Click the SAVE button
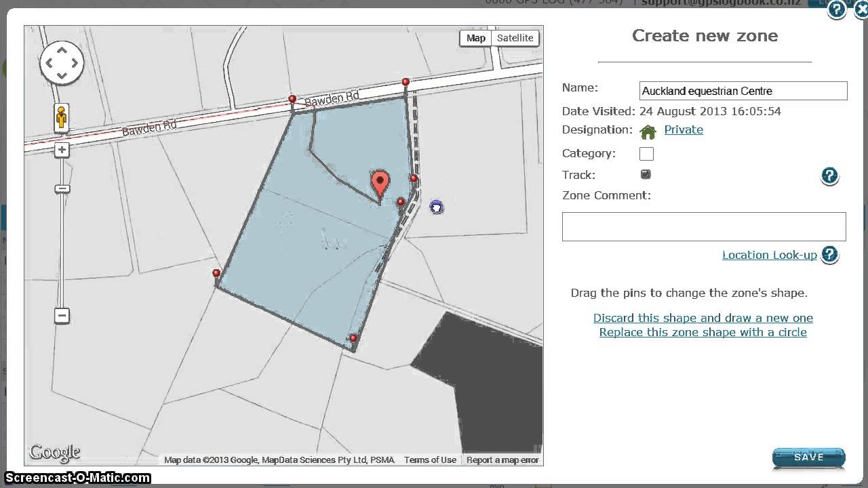Viewport: 868px width, 488px height. tap(808, 457)
